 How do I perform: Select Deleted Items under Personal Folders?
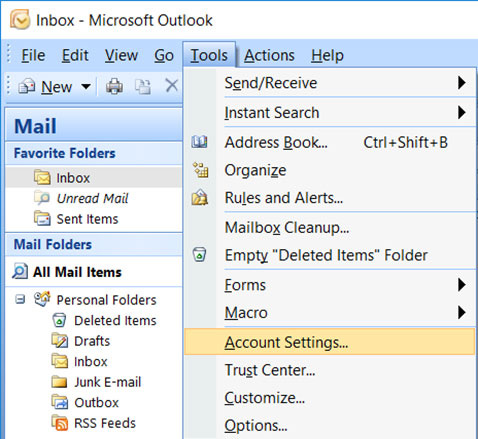[115, 320]
